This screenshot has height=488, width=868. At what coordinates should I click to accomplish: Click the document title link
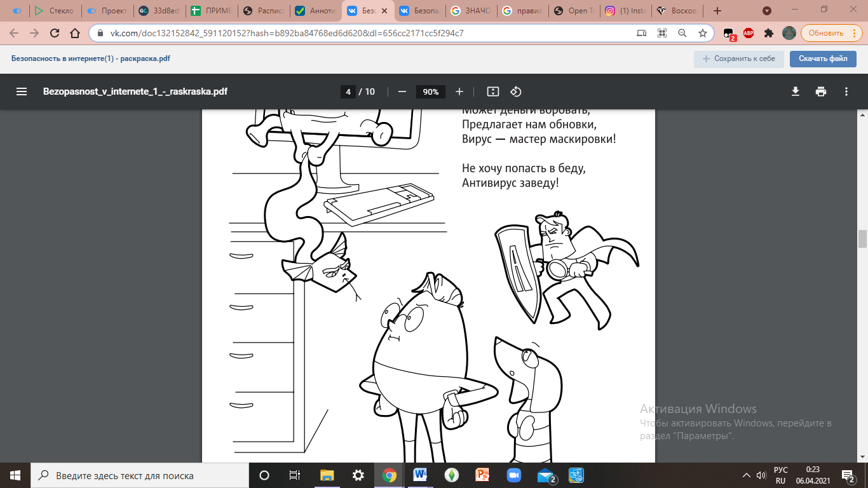pos(90,58)
